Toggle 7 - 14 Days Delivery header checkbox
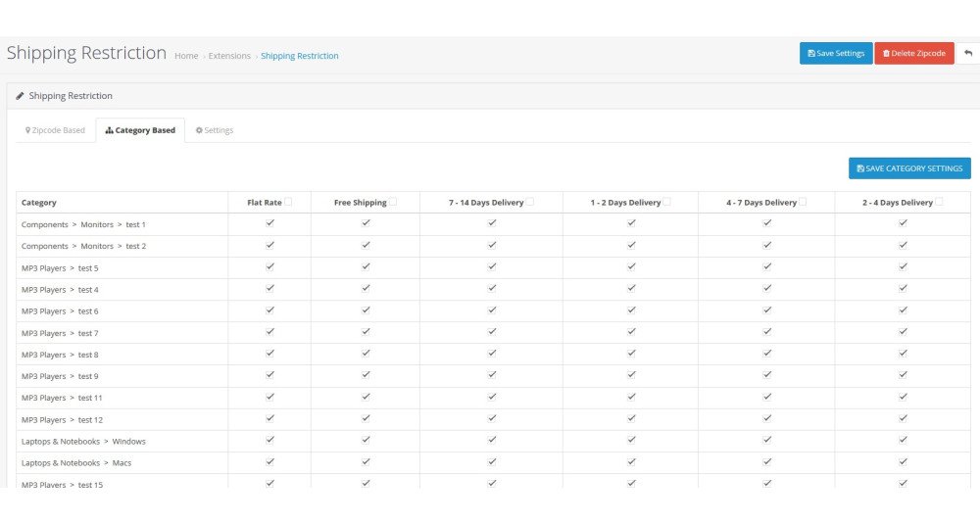The width and height of the screenshot is (980, 524). [x=530, y=202]
